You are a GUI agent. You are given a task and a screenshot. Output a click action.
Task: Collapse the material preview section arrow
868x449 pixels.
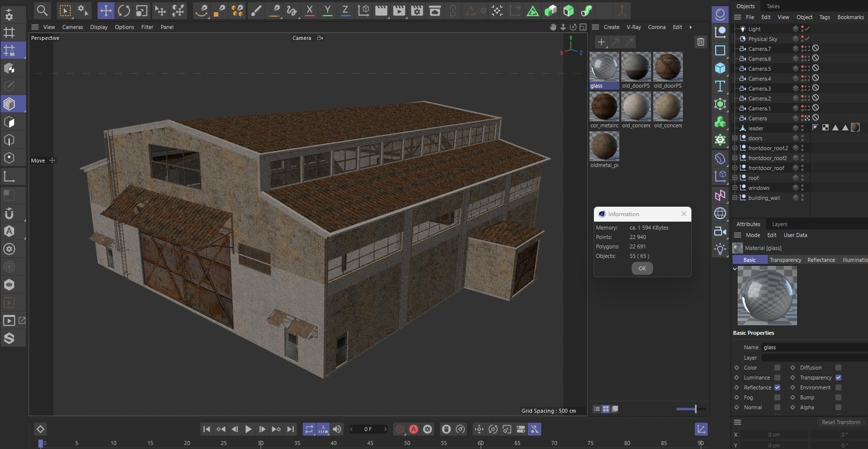(x=735, y=269)
